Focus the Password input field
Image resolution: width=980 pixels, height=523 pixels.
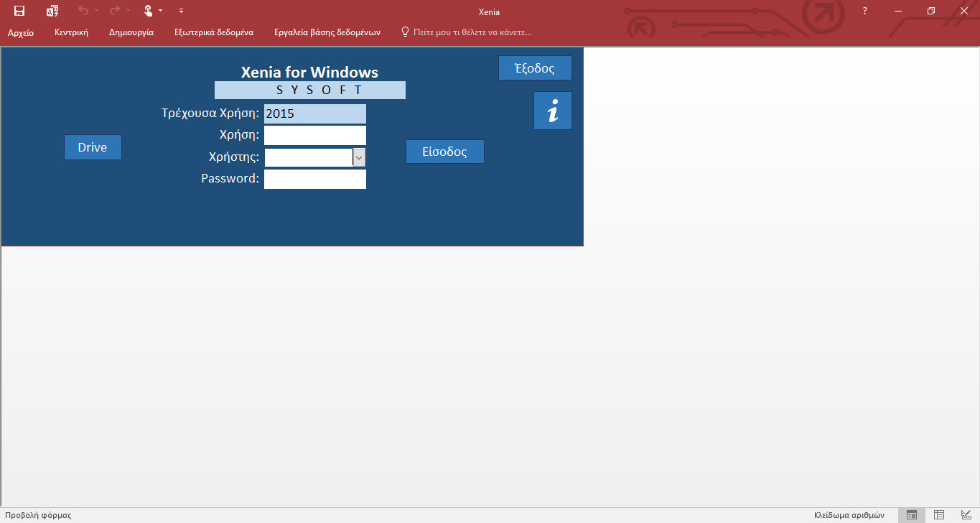(x=314, y=179)
